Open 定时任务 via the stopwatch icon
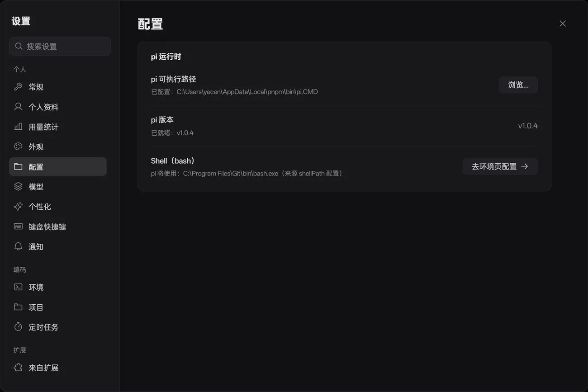 pos(18,327)
